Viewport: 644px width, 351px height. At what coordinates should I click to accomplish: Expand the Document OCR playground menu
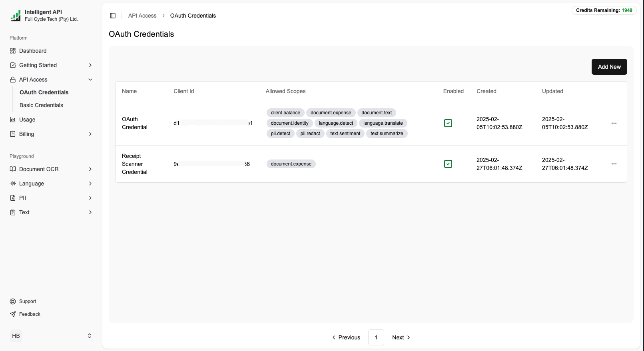(x=90, y=169)
